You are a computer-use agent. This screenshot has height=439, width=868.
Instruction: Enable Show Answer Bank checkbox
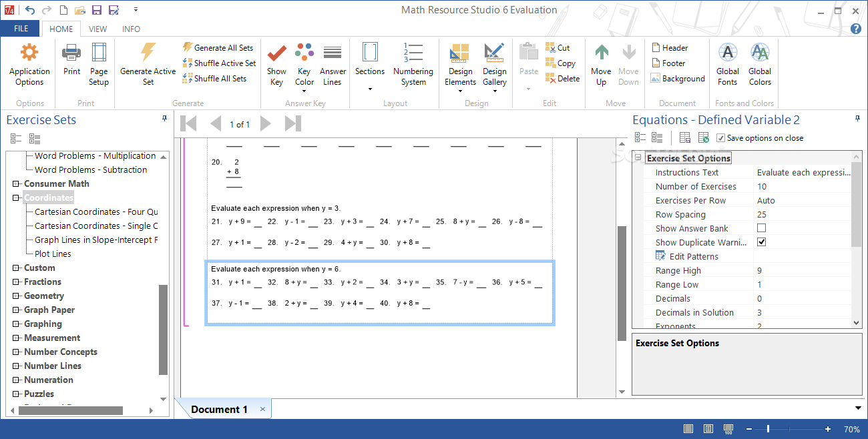click(x=761, y=228)
